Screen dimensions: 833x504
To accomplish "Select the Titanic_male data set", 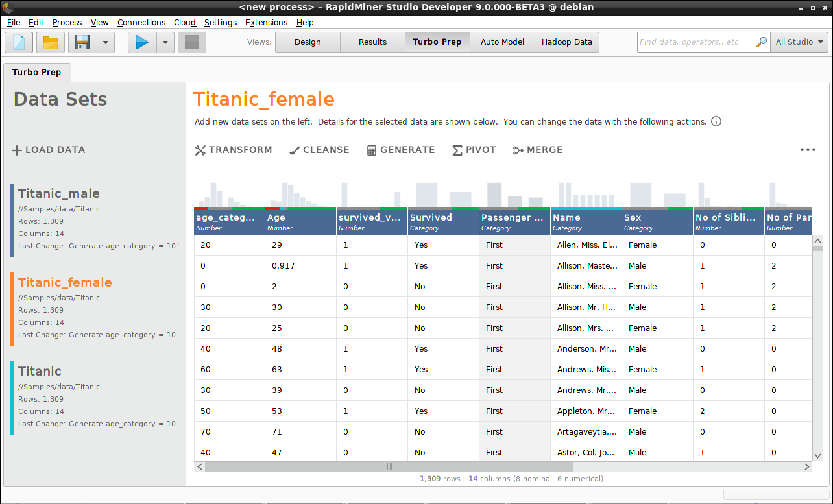I will 59,193.
